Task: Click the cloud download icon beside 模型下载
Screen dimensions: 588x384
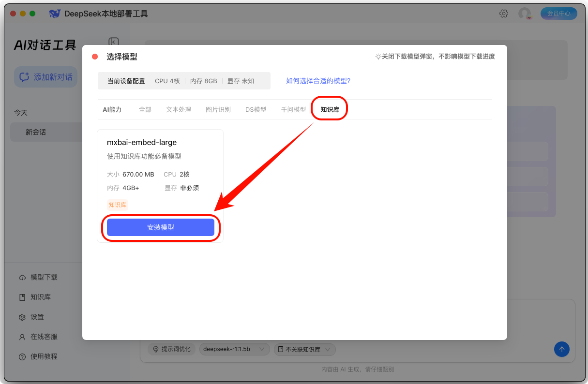Action: pyautogui.click(x=22, y=278)
